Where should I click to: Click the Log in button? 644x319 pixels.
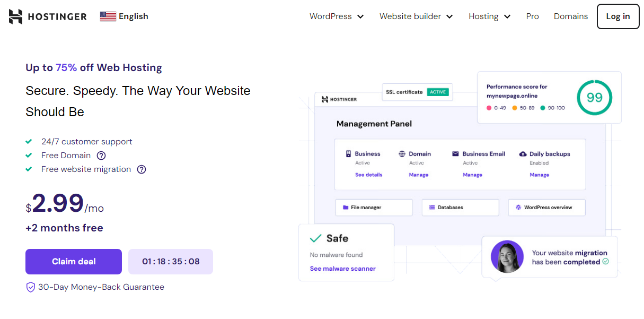click(618, 16)
